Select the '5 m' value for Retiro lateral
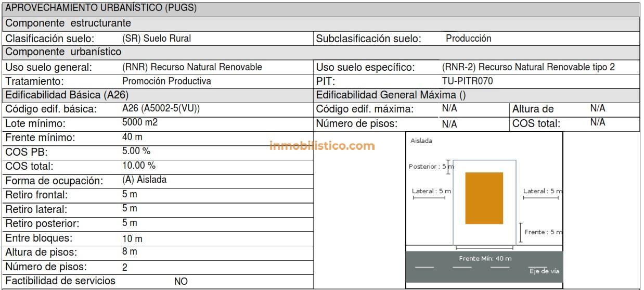This screenshot has height=290, width=644. click(130, 208)
